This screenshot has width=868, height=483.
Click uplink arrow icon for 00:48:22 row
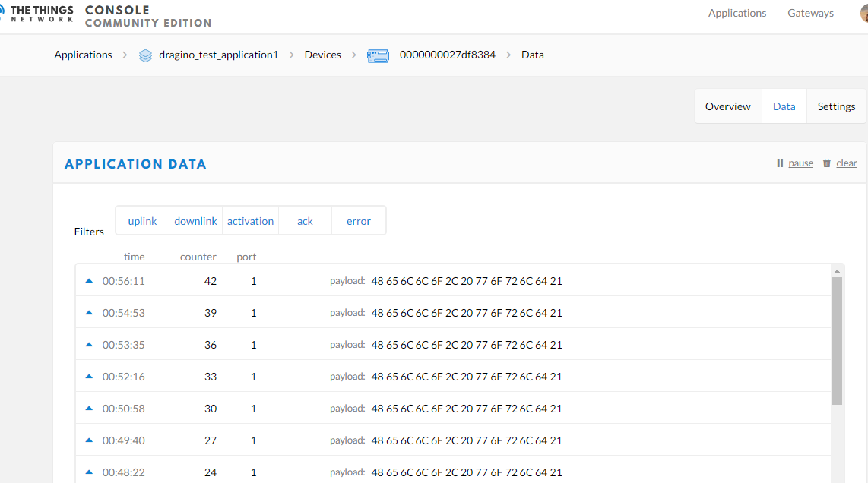click(89, 472)
